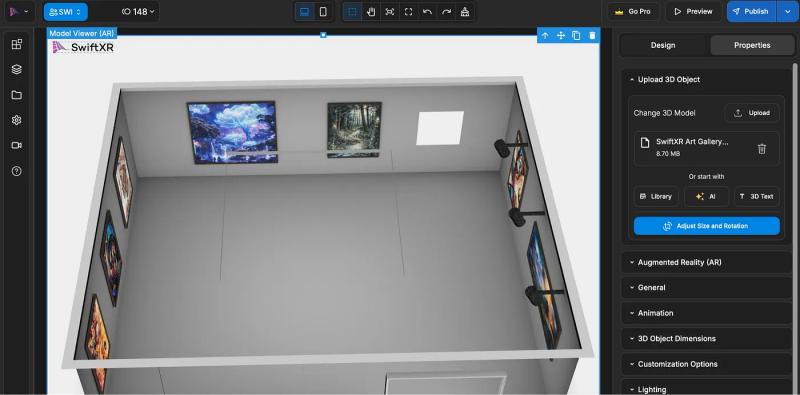Switch to the Design tab
800x395 pixels.
tap(663, 45)
